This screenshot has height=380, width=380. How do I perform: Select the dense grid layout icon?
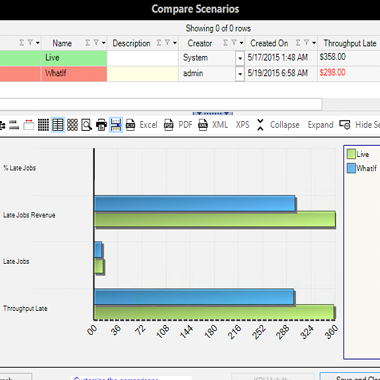[x=43, y=125]
